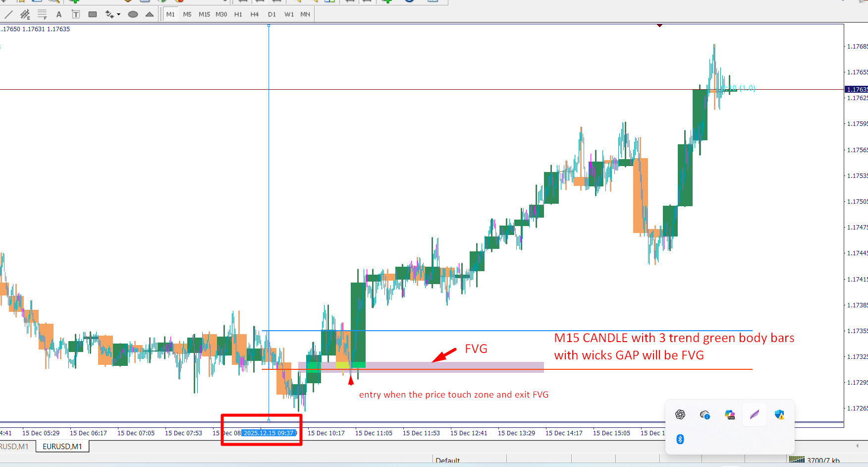Viewport: 868px width, 467px height.
Task: Choose the Fibonacci retracement tool
Action: pyautogui.click(x=42, y=14)
